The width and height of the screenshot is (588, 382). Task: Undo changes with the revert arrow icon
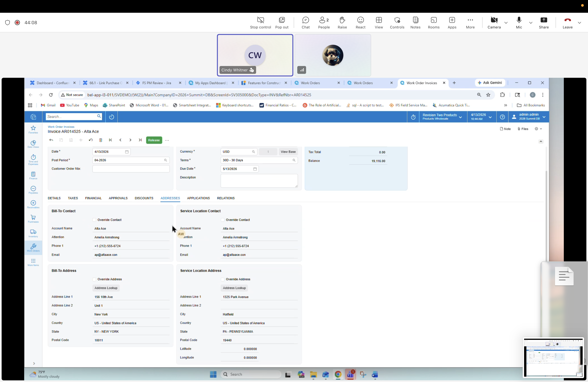pos(91,140)
